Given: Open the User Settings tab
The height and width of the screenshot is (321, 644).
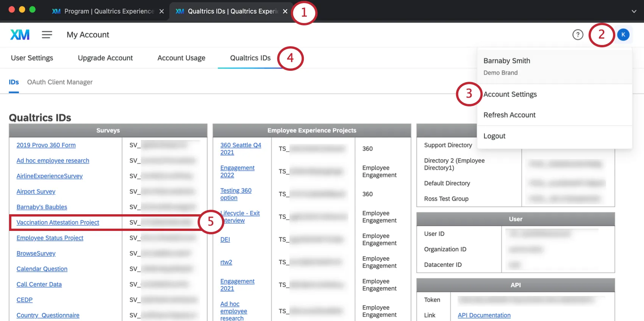Looking at the screenshot, I should click(x=32, y=58).
